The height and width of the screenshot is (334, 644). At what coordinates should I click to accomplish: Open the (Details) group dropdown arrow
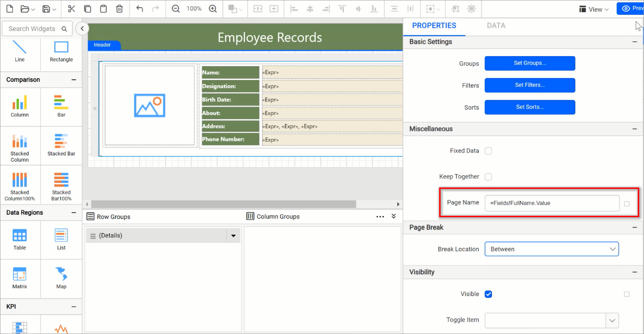(233, 236)
